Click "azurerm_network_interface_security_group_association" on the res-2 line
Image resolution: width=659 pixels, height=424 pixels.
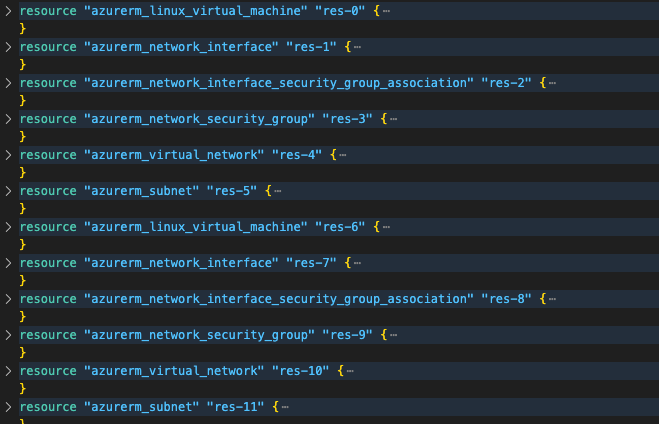(x=279, y=83)
